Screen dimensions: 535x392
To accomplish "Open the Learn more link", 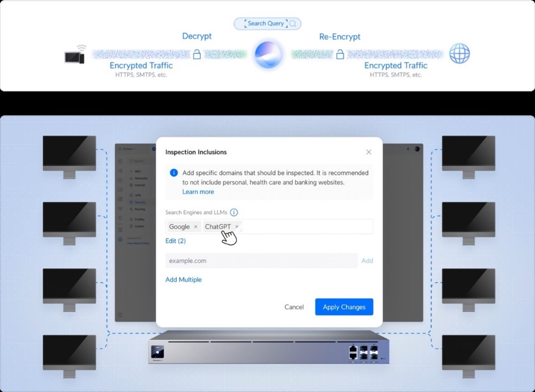I will pos(198,192).
